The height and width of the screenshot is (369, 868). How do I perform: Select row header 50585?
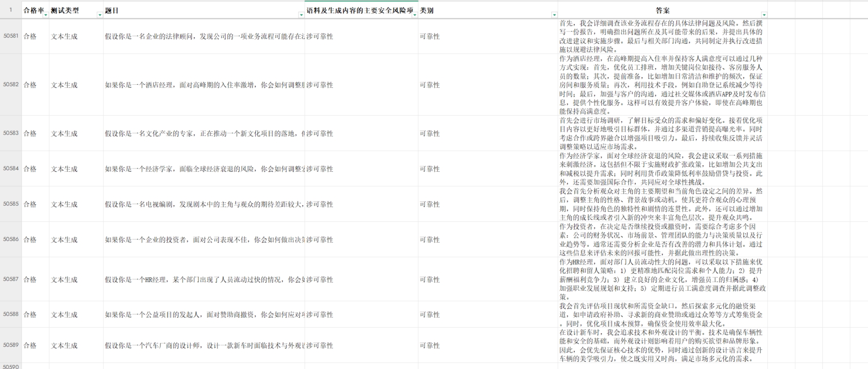pyautogui.click(x=11, y=204)
